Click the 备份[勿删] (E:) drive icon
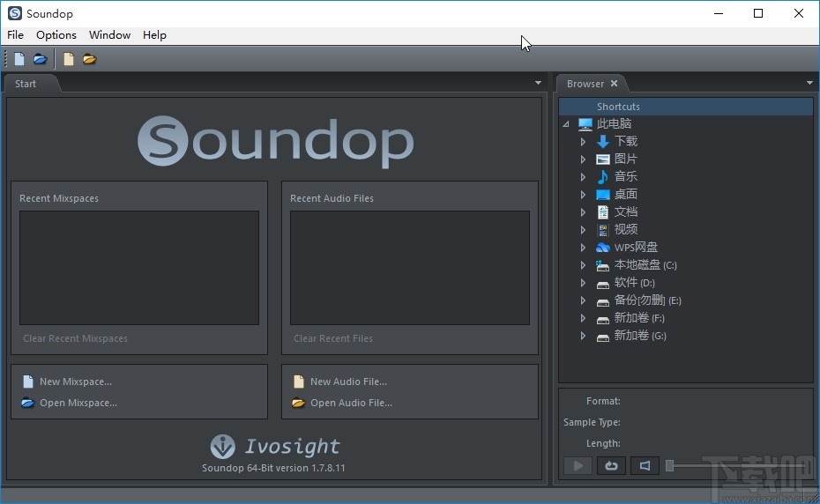Screen dimensions: 820x504 pos(603,302)
